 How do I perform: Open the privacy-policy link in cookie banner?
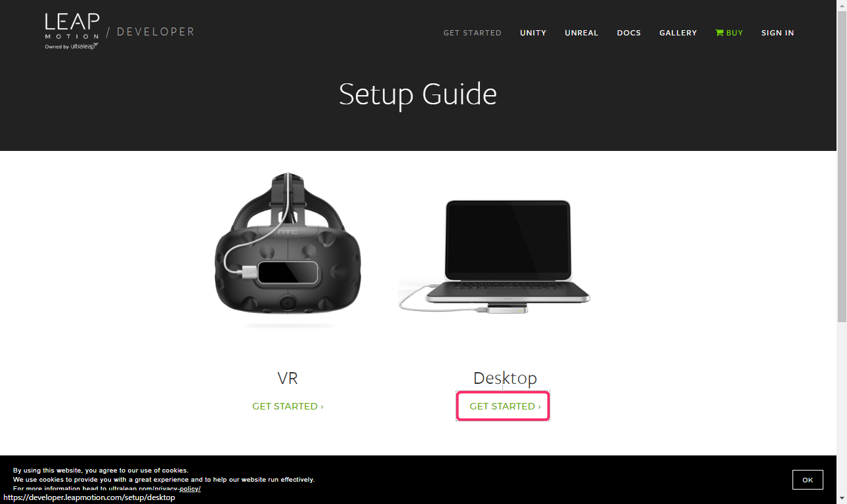click(x=190, y=488)
